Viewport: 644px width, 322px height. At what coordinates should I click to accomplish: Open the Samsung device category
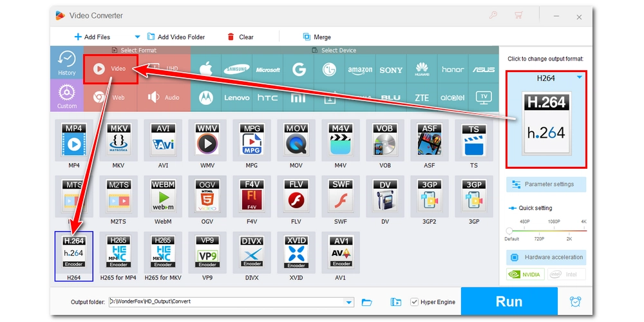click(236, 70)
